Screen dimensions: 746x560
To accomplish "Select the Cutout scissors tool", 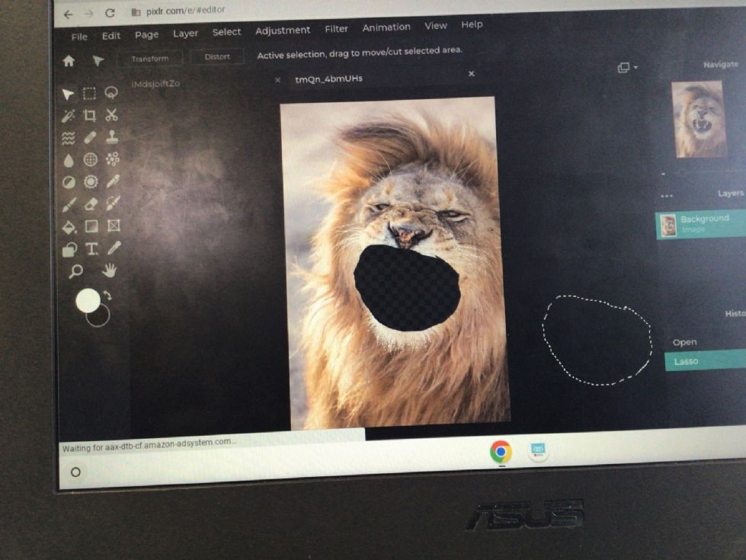I will coord(112,114).
